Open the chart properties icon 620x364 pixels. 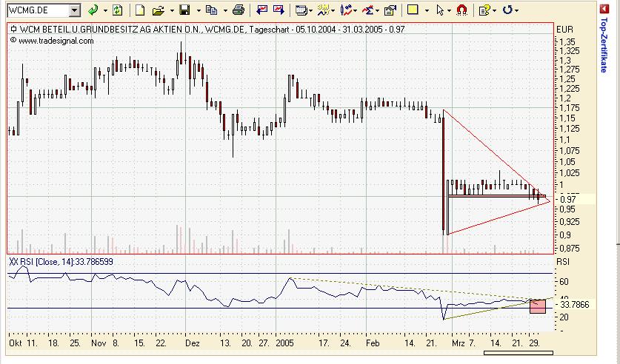click(390, 10)
